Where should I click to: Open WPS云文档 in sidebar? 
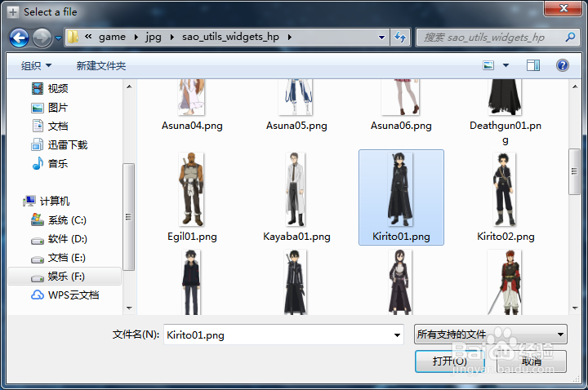(65, 295)
